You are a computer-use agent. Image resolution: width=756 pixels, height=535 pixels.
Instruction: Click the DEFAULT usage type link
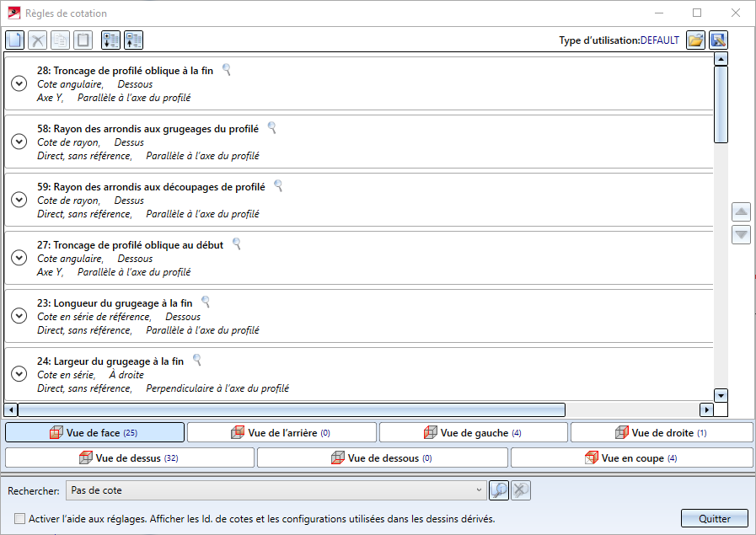(x=660, y=40)
